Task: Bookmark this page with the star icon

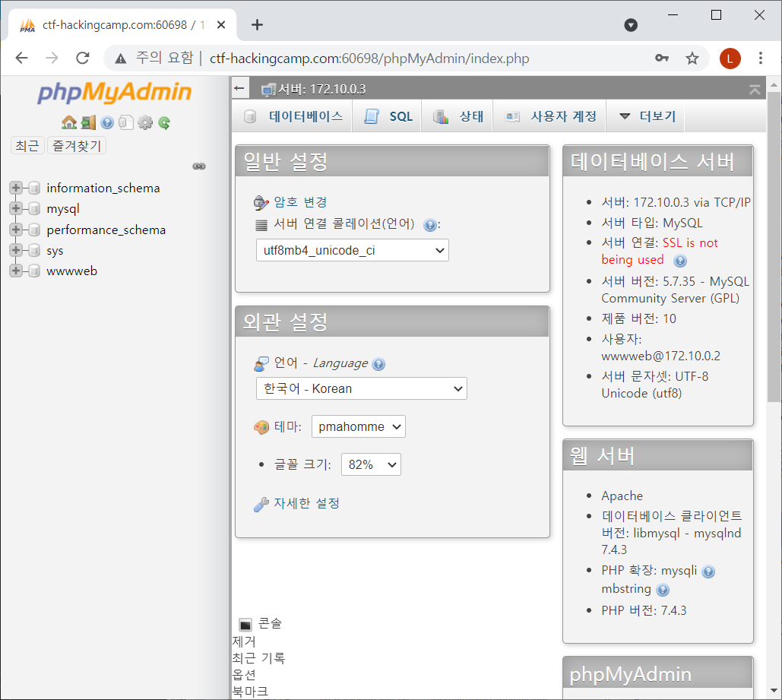Action: pyautogui.click(x=692, y=59)
